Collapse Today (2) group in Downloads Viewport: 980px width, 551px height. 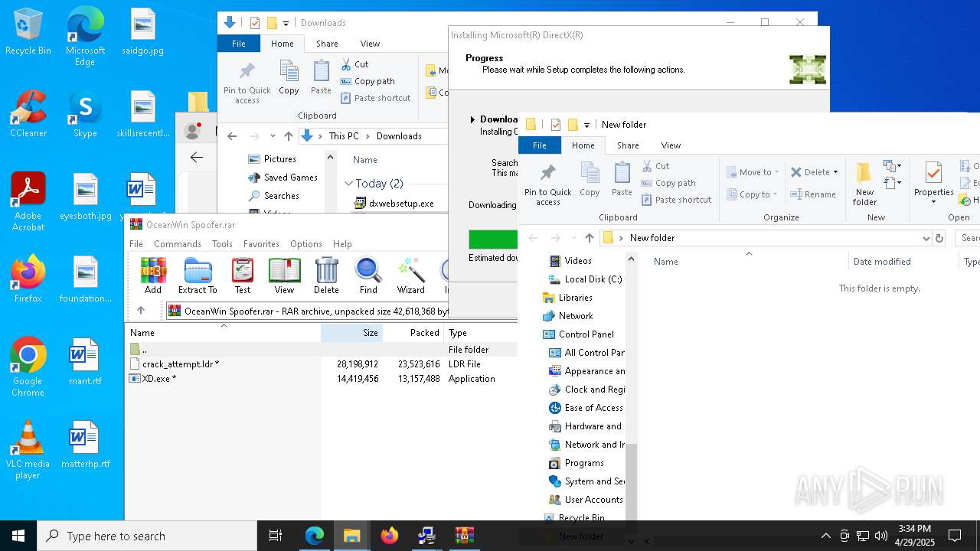(x=348, y=184)
